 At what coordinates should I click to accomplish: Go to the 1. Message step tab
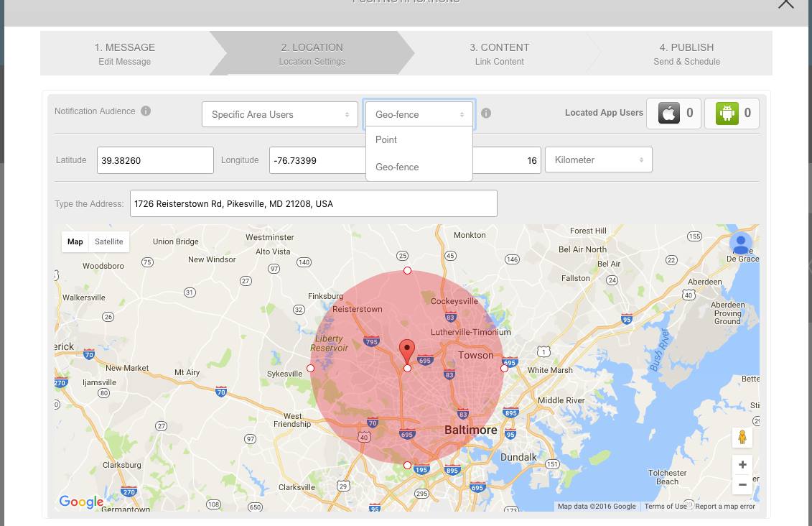pos(125,54)
